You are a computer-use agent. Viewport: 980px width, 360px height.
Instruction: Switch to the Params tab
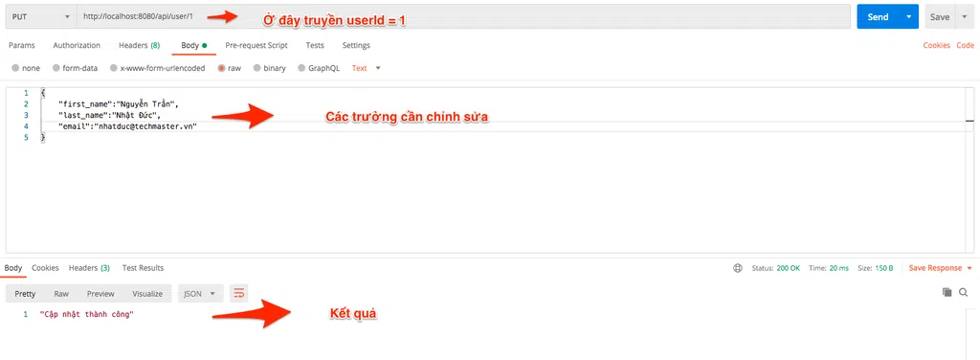22,45
